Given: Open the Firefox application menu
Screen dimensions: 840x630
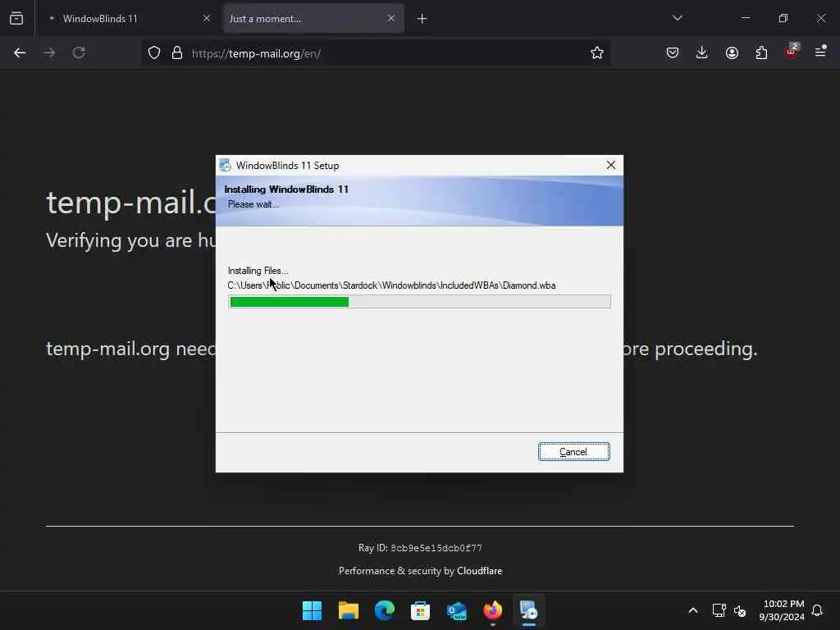Looking at the screenshot, I should (820, 52).
